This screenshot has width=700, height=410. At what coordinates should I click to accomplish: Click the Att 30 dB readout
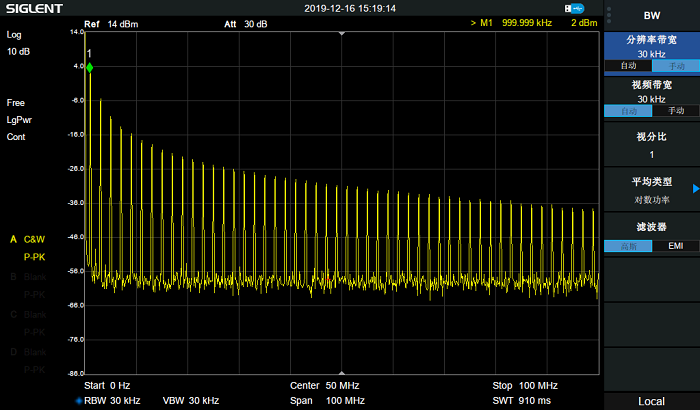(x=246, y=24)
